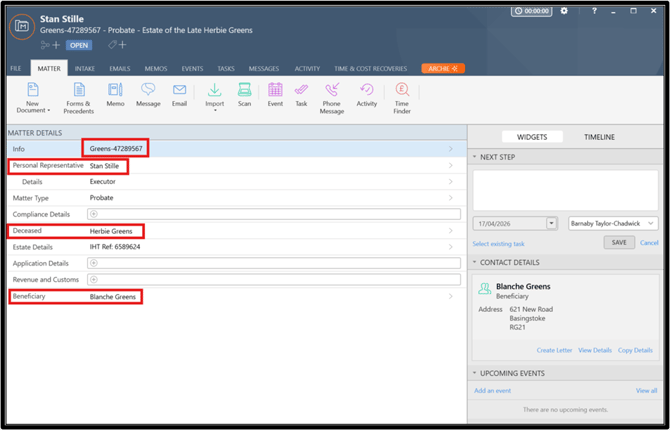Open the Import dropdown menu

click(x=214, y=96)
